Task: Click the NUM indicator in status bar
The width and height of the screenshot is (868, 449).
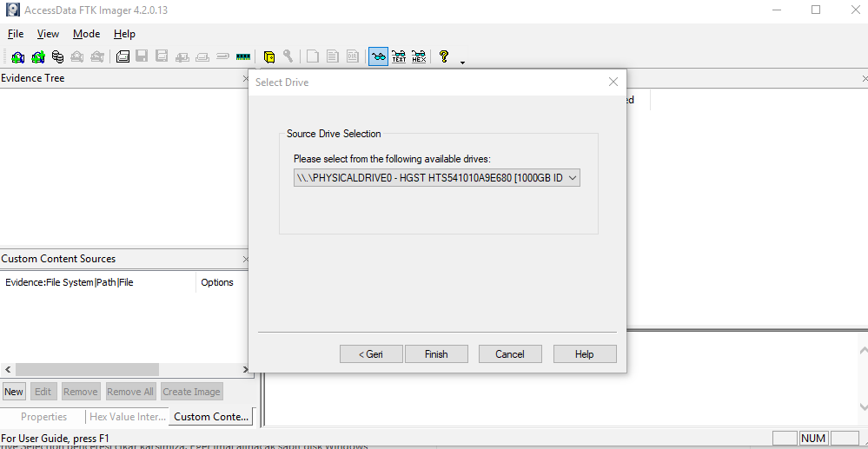Action: 813,438
